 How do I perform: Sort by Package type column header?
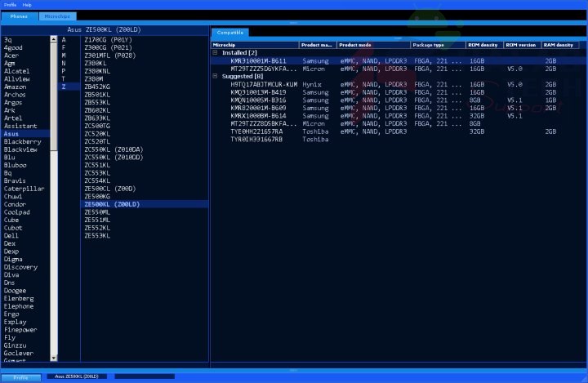[438, 45]
